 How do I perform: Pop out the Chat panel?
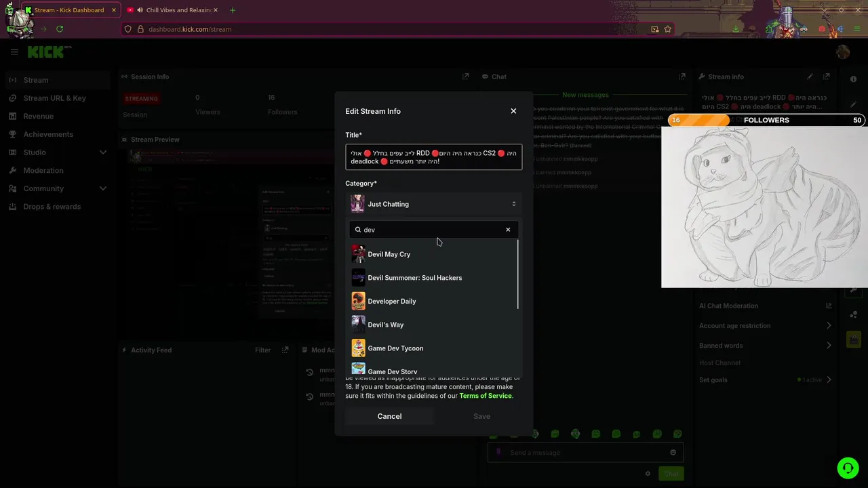coord(682,77)
